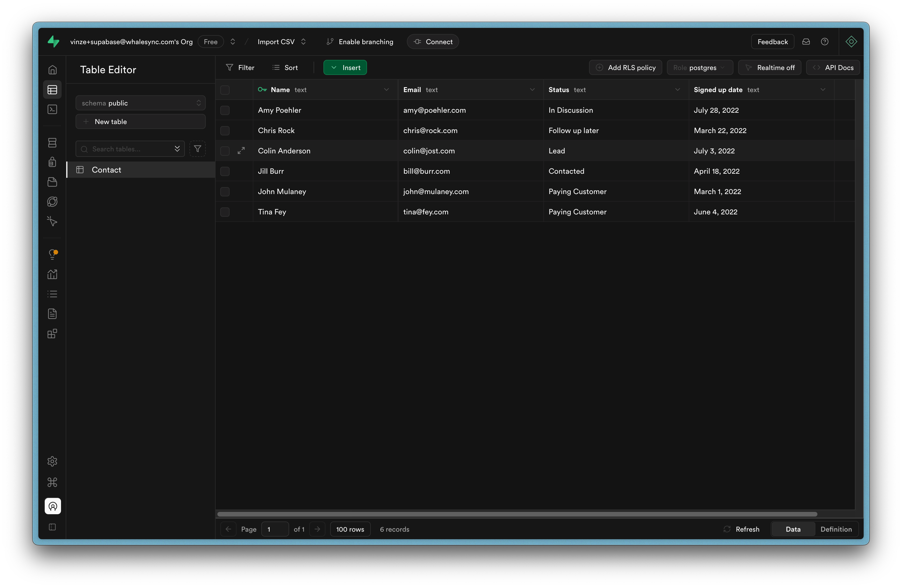Open the Storage folder icon
Image resolution: width=902 pixels, height=588 pixels.
pos(52,182)
